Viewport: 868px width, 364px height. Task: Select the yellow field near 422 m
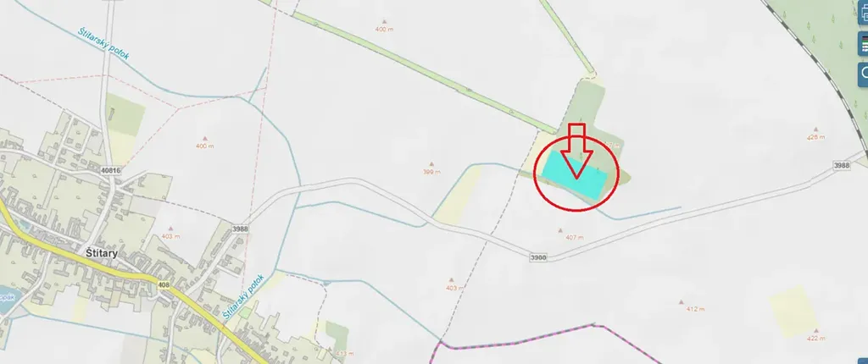pos(793,312)
